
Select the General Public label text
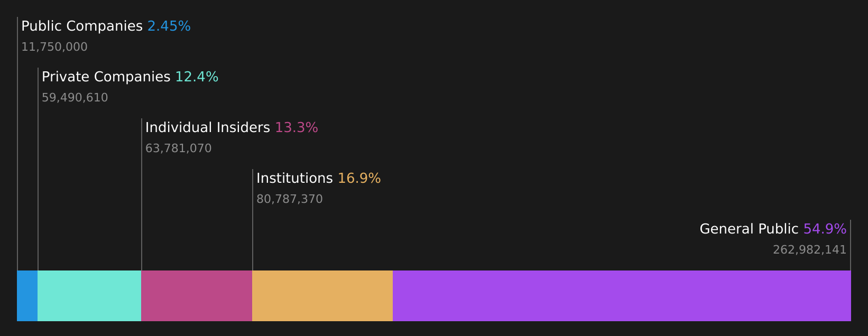[749, 229]
